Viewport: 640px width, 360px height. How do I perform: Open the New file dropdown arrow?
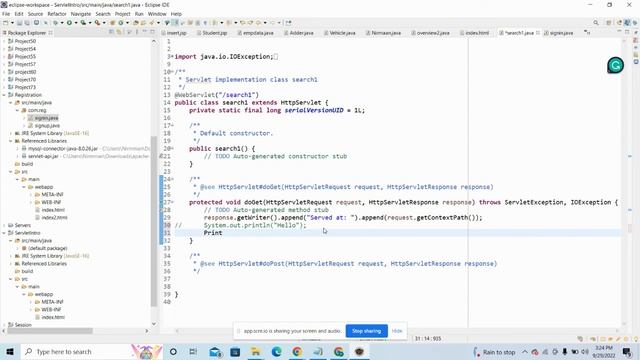point(12,23)
